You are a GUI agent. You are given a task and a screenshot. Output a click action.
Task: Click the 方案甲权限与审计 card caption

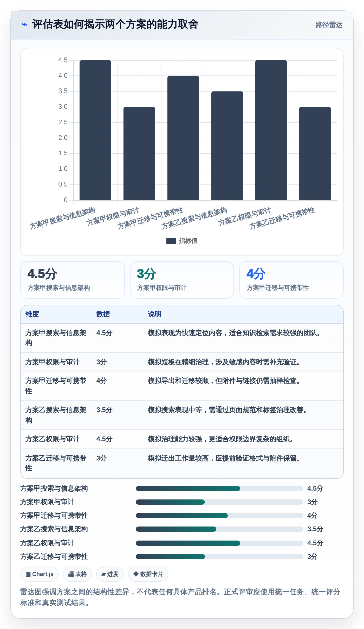[x=162, y=288]
